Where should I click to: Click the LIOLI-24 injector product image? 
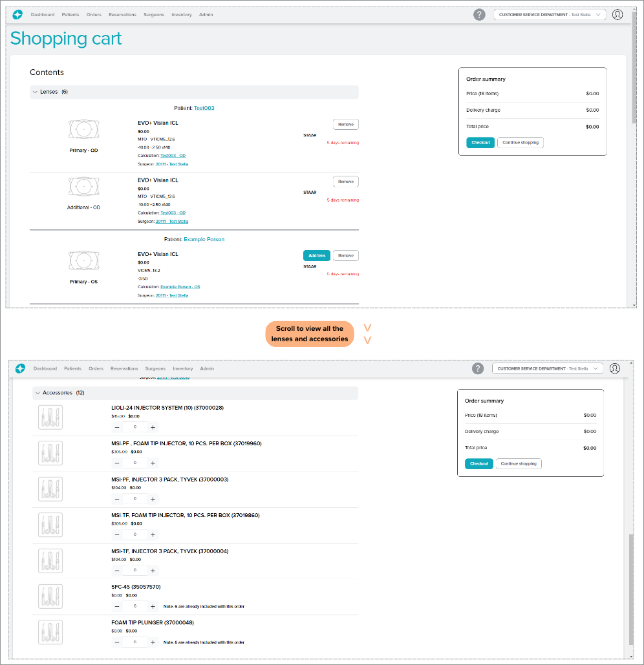click(x=50, y=417)
